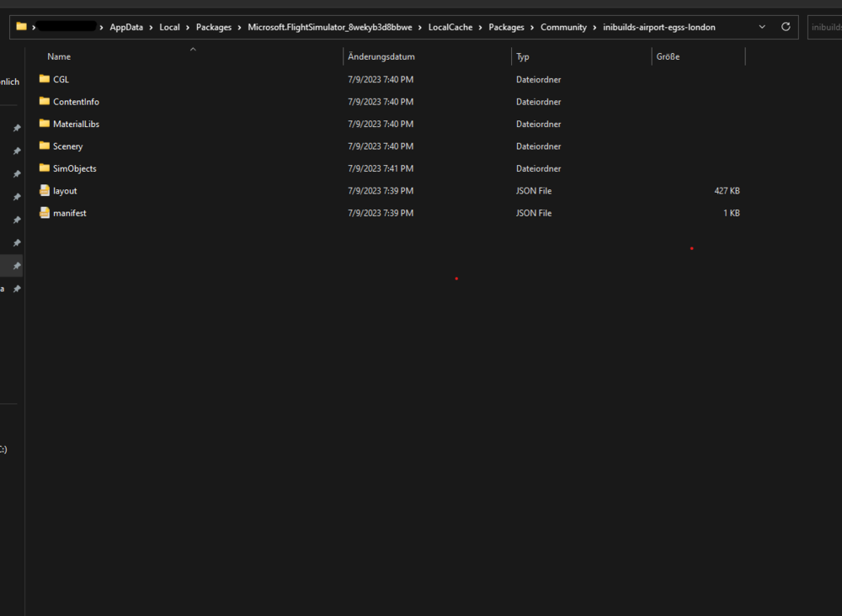Jump to Microsoft.FlightSimulator_8wekyb3d8bbwe breadcrumb segment

pyautogui.click(x=330, y=28)
